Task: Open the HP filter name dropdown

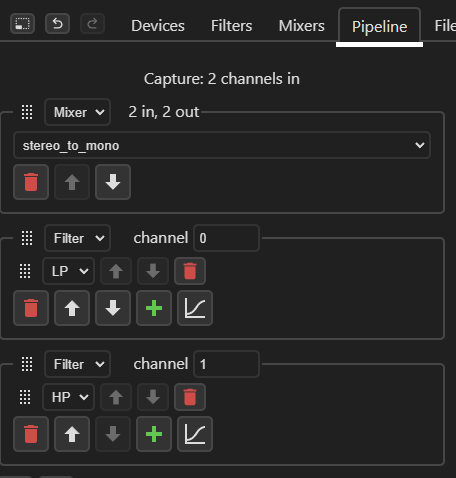Action: [69, 397]
